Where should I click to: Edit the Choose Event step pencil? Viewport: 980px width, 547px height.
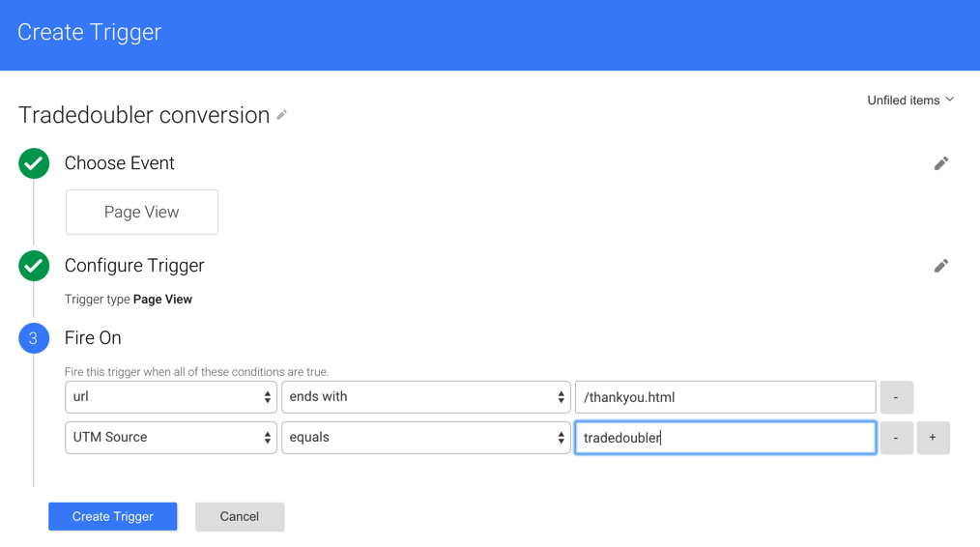click(940, 163)
